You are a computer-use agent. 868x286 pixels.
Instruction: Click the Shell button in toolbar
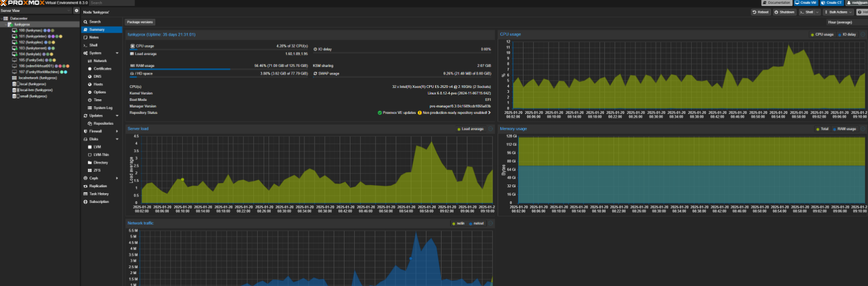[x=806, y=12]
